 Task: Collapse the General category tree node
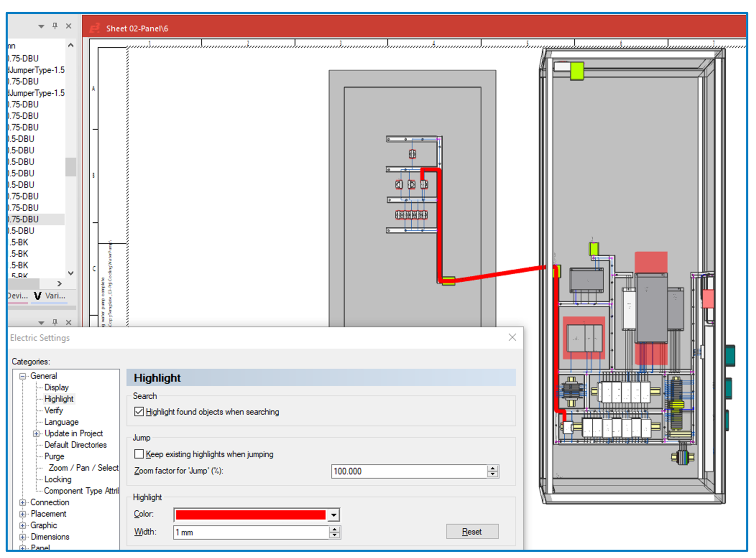click(23, 376)
